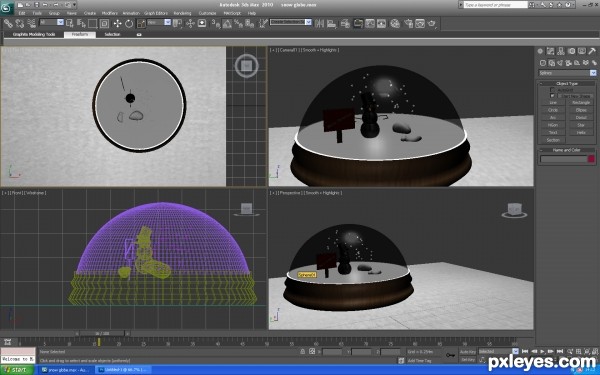This screenshot has width=600, height=375.
Task: Collapse the Name and Color rollout
Action: [x=567, y=150]
